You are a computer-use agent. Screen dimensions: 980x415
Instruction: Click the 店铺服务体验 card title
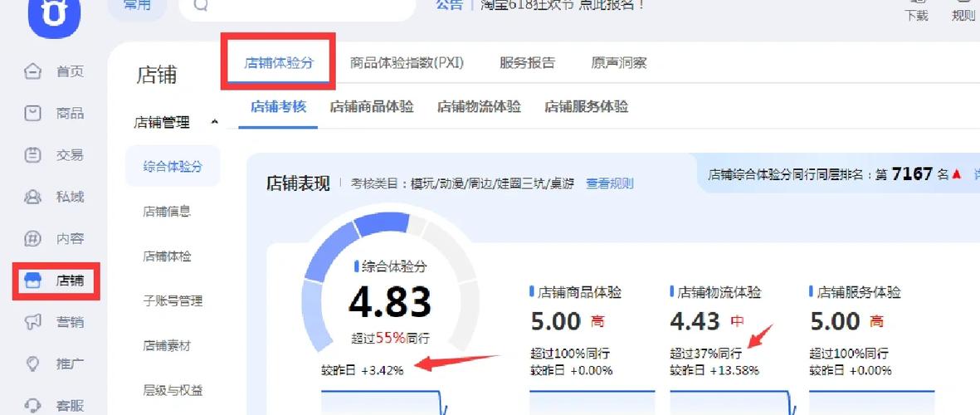[859, 292]
